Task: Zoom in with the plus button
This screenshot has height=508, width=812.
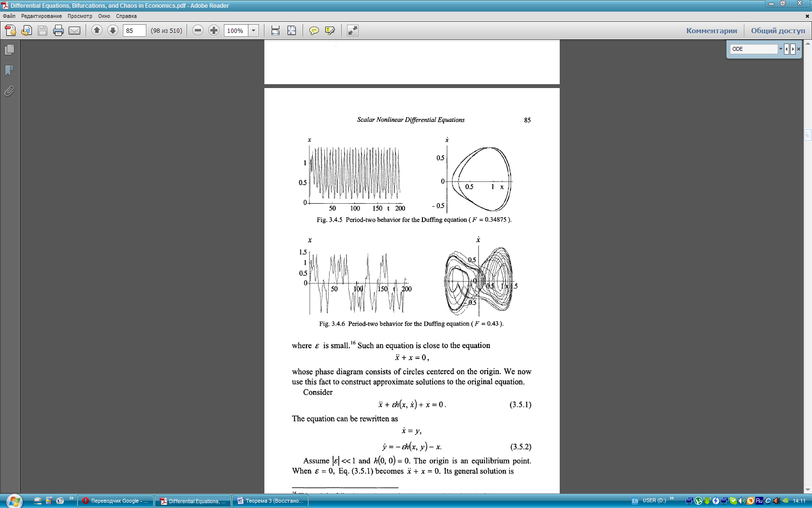Action: tap(214, 30)
